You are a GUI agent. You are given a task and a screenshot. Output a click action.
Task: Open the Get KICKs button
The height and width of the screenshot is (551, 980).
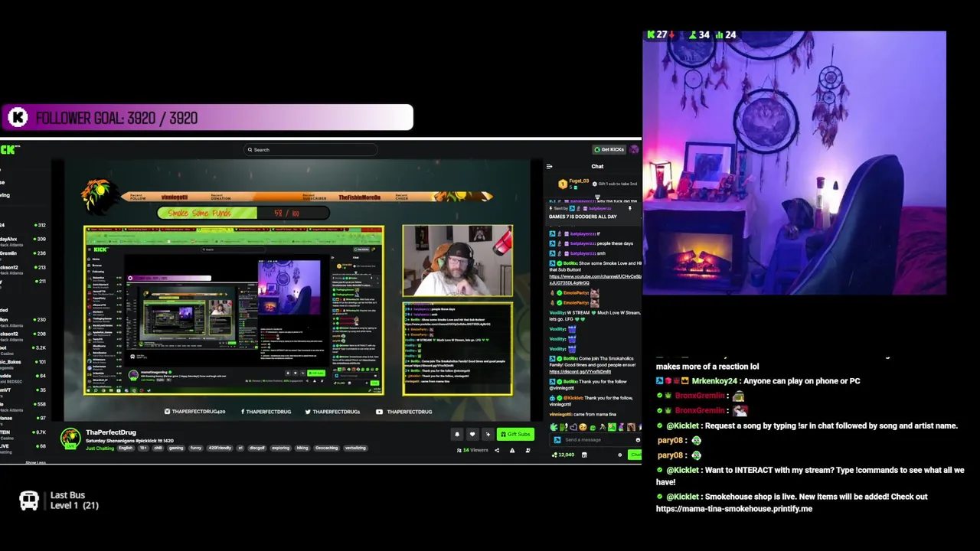609,150
